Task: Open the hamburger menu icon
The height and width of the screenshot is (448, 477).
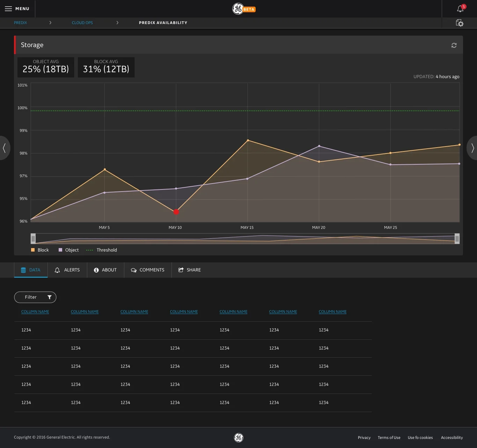Action: click(x=8, y=9)
